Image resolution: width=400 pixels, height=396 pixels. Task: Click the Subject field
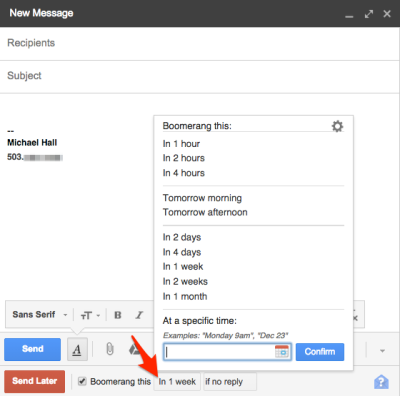[x=199, y=76]
